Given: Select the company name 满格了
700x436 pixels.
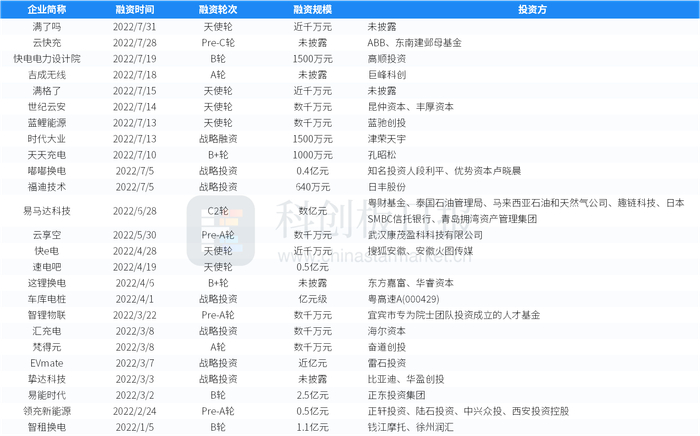Looking at the screenshot, I should pyautogui.click(x=47, y=91).
